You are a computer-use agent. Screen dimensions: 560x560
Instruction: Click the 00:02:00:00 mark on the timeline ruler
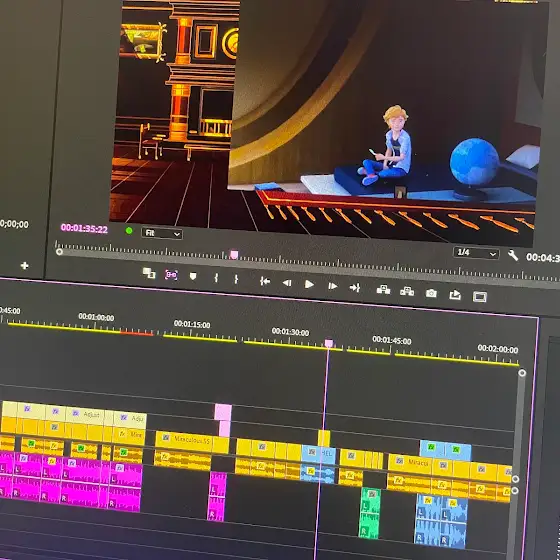point(498,349)
